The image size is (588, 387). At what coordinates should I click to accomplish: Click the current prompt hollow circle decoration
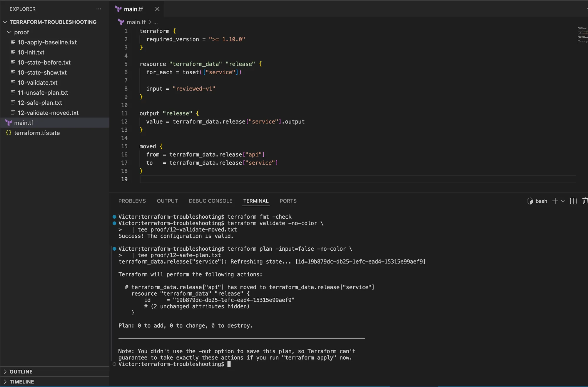114,364
